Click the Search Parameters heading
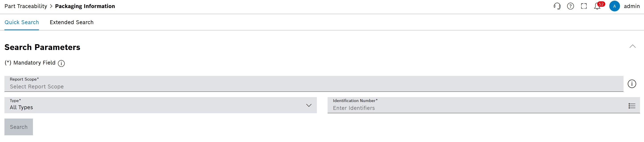This screenshot has width=644, height=142. pyautogui.click(x=42, y=47)
